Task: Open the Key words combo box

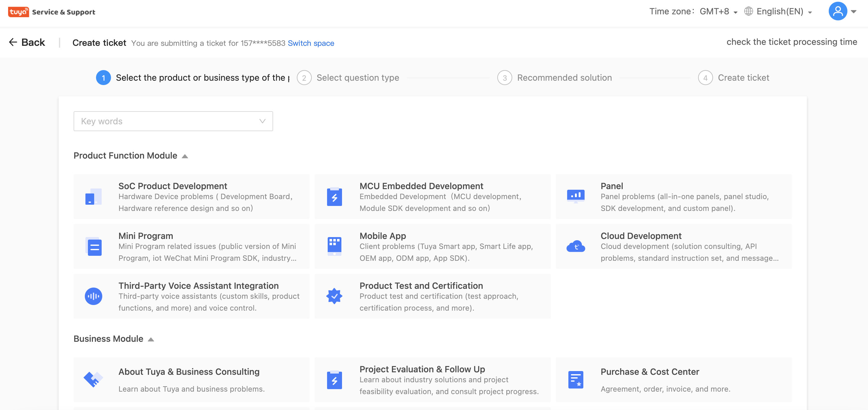Action: click(x=173, y=121)
